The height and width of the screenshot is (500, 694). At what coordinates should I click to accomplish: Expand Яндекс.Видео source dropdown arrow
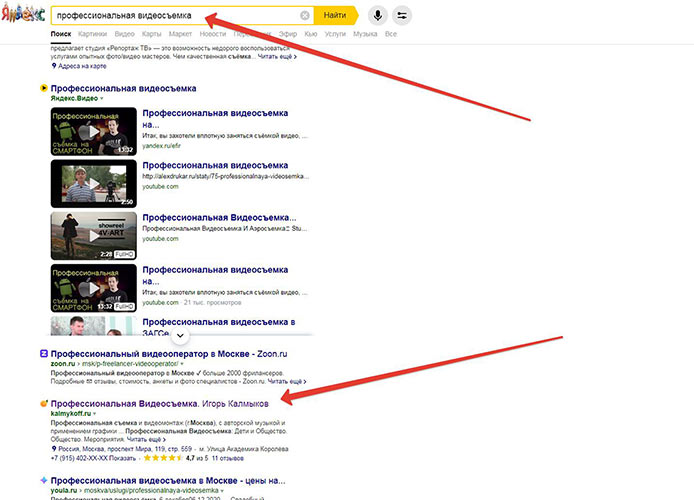click(102, 99)
